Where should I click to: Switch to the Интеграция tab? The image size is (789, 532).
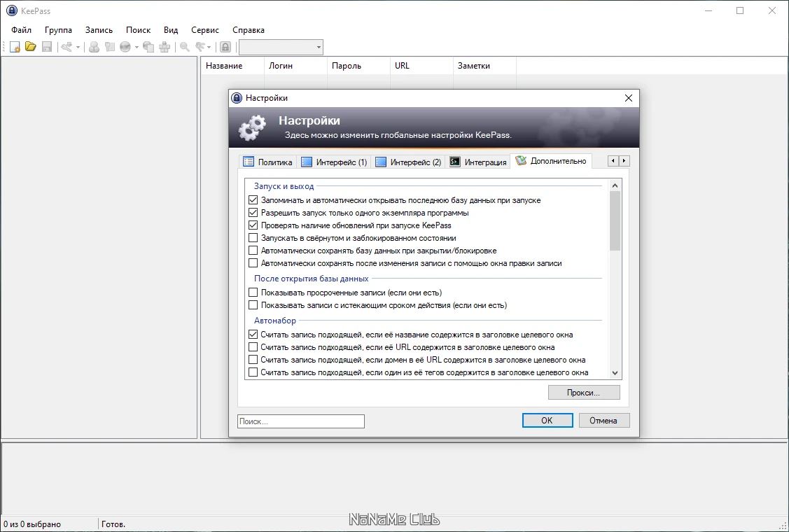coord(478,162)
